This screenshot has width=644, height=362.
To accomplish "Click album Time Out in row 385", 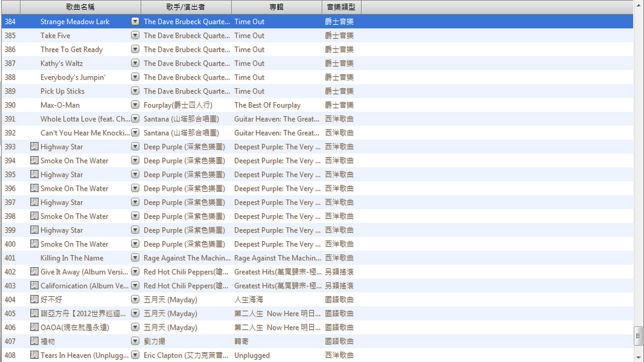I will (x=249, y=36).
